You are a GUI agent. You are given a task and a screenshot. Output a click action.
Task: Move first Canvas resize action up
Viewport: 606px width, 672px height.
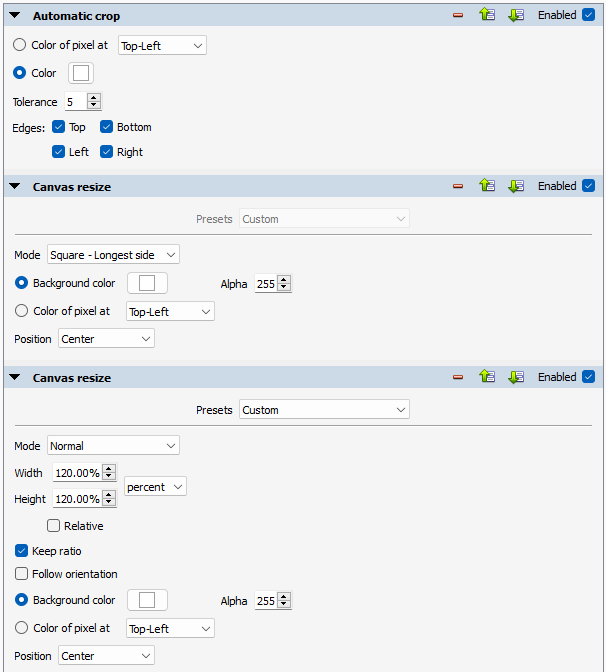point(487,186)
